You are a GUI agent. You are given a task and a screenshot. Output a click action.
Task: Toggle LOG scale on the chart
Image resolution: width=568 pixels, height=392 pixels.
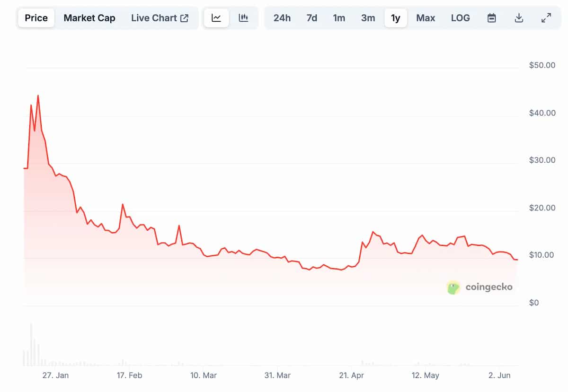click(x=461, y=18)
